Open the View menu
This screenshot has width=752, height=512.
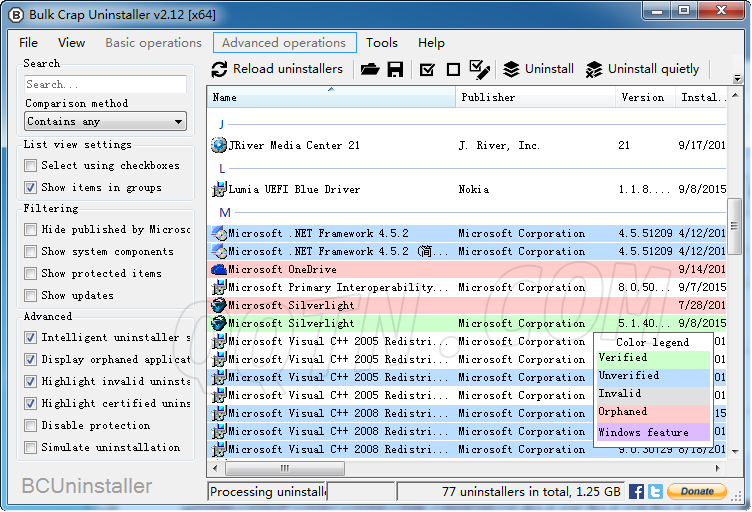[x=71, y=43]
